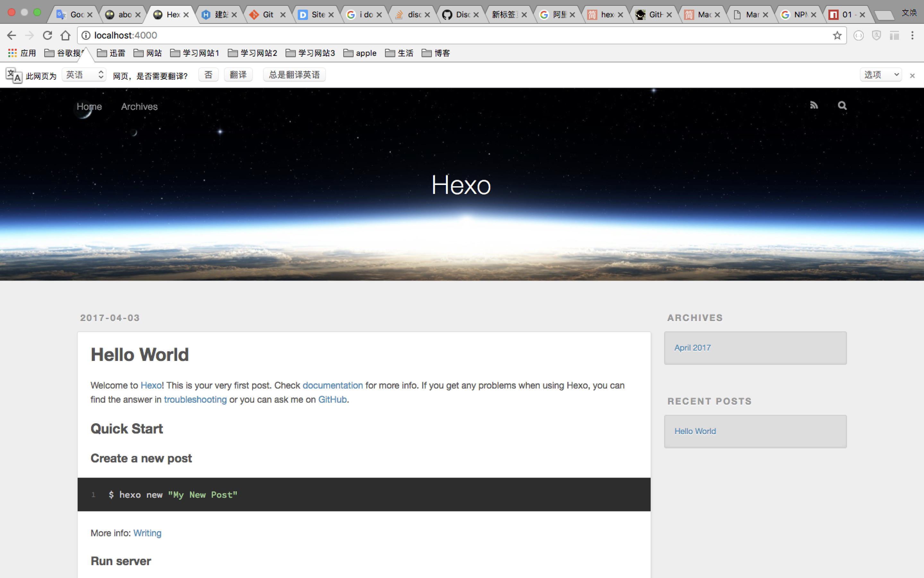Reload the localhost page

[47, 36]
